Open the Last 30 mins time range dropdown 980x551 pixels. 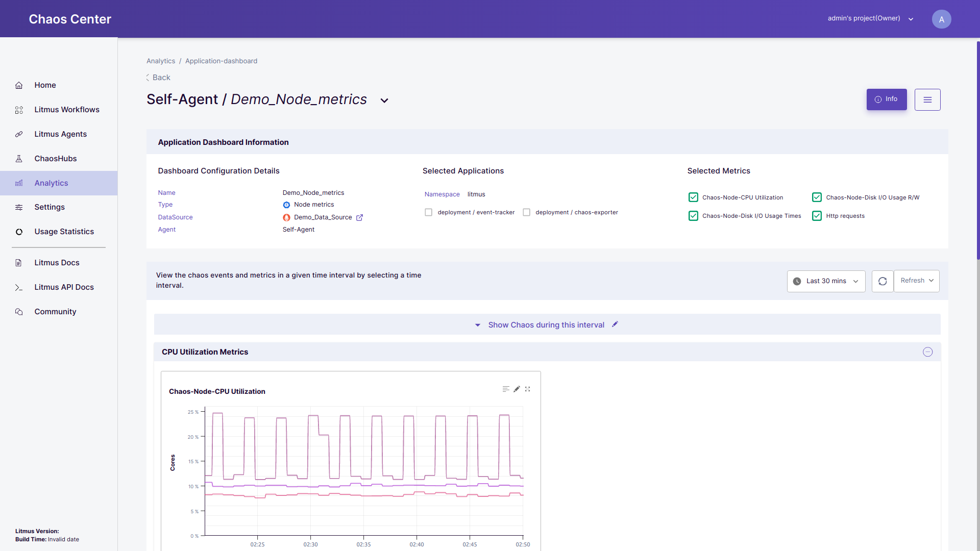coord(826,281)
